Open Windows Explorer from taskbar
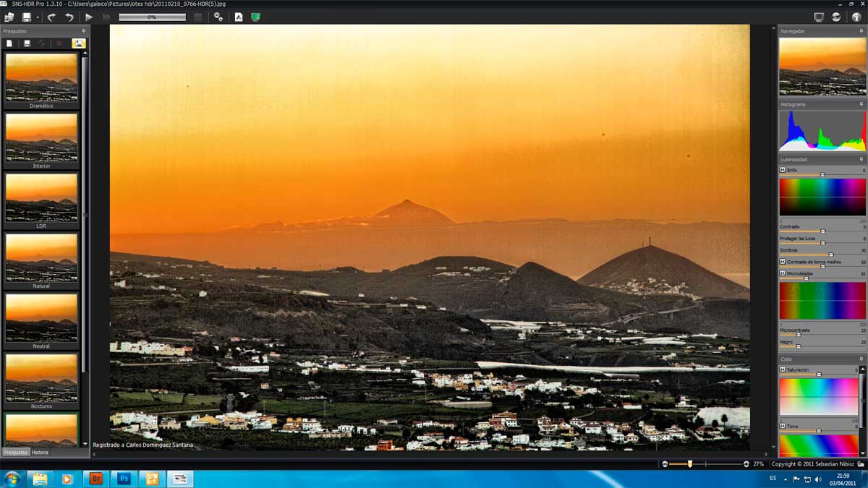 point(39,479)
